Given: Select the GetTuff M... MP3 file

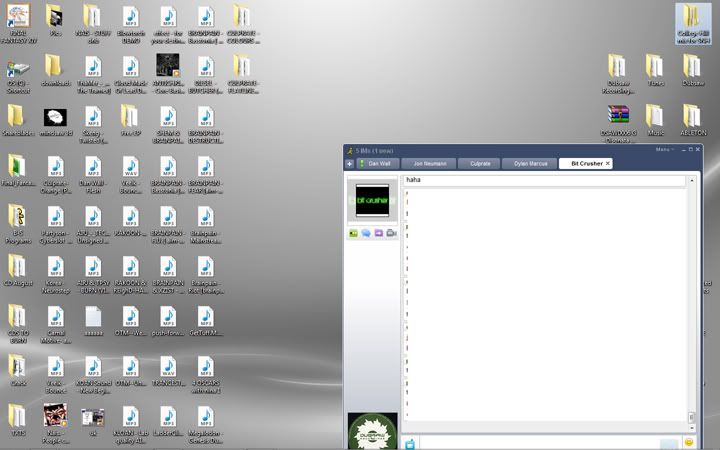Looking at the screenshot, I should pyautogui.click(x=206, y=321).
